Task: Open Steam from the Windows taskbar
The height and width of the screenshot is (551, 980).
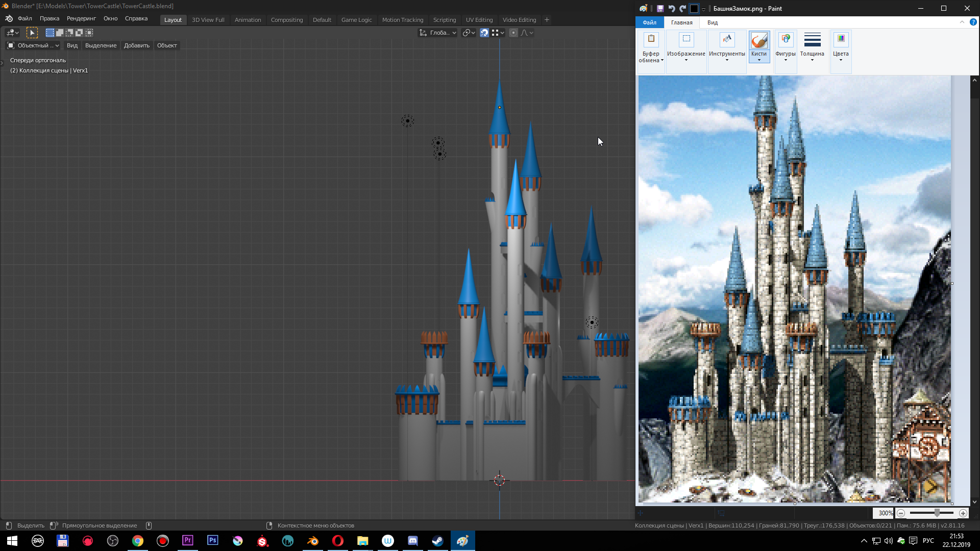Action: [x=437, y=541]
